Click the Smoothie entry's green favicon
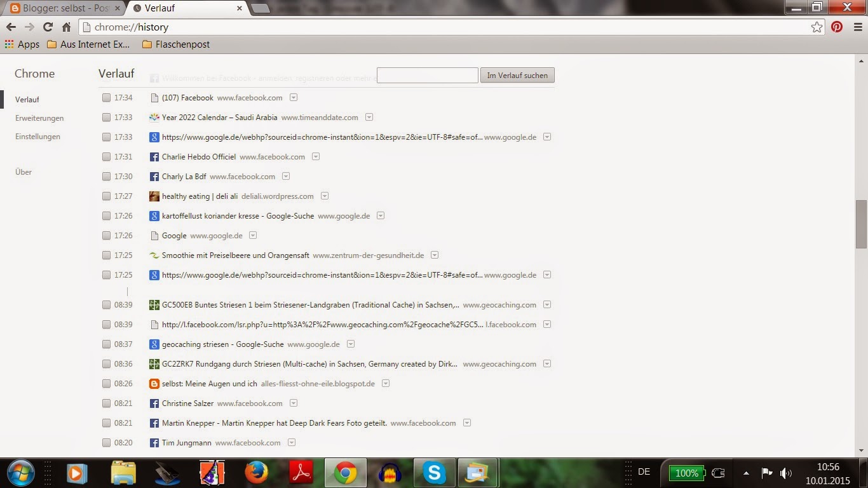868x488 pixels. point(154,255)
